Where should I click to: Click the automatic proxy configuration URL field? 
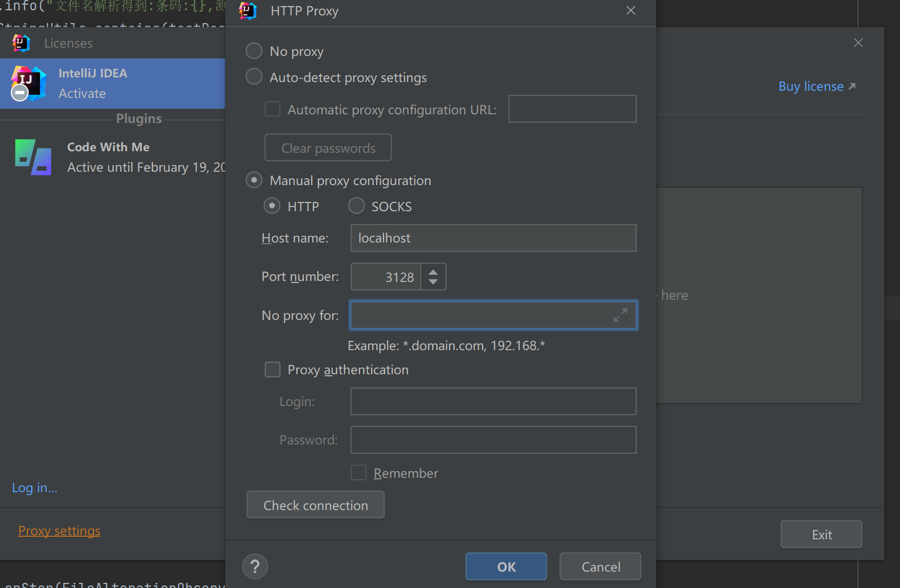click(x=572, y=109)
